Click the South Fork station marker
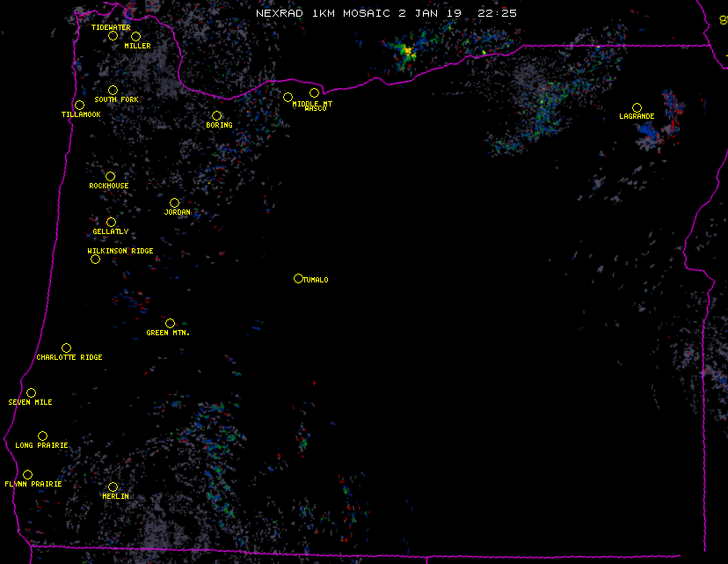The height and width of the screenshot is (564, 728). pos(113,90)
